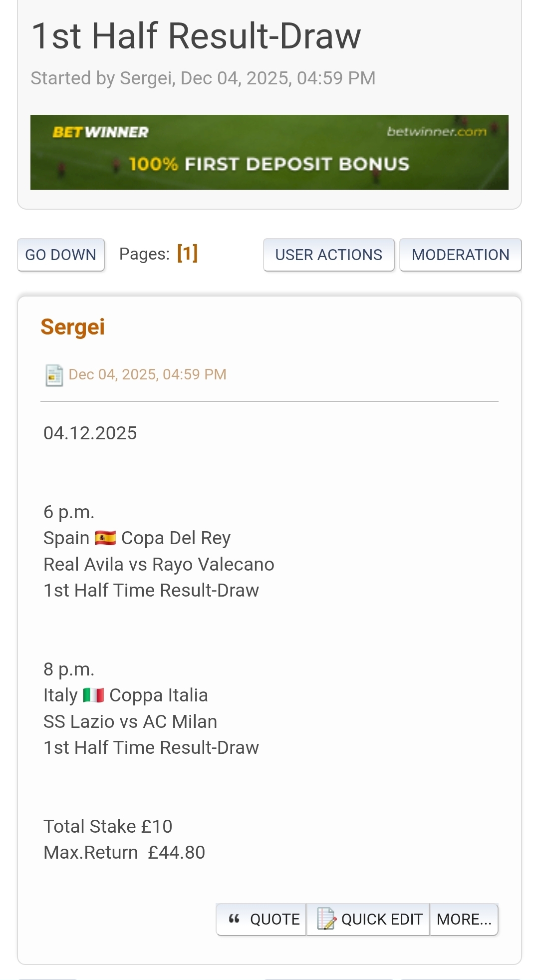The width and height of the screenshot is (539, 980).
Task: Expand the MODERATION menu
Action: pyautogui.click(x=460, y=255)
